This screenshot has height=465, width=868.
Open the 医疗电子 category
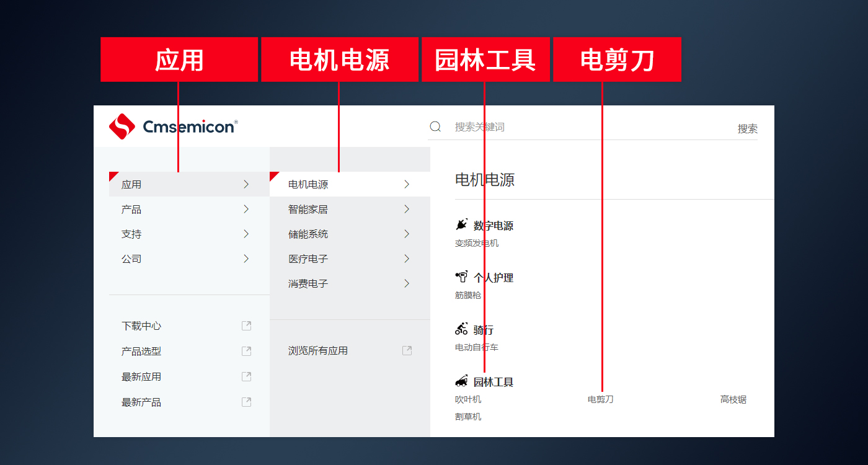coord(350,259)
